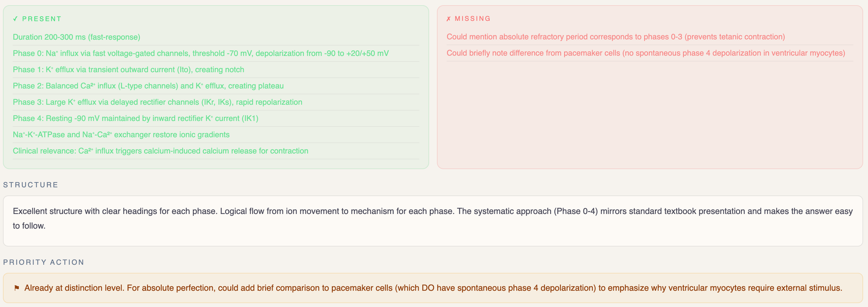Screen dimensions: 868x307
Task: Click the empty area of Missing panel
Action: [650, 114]
